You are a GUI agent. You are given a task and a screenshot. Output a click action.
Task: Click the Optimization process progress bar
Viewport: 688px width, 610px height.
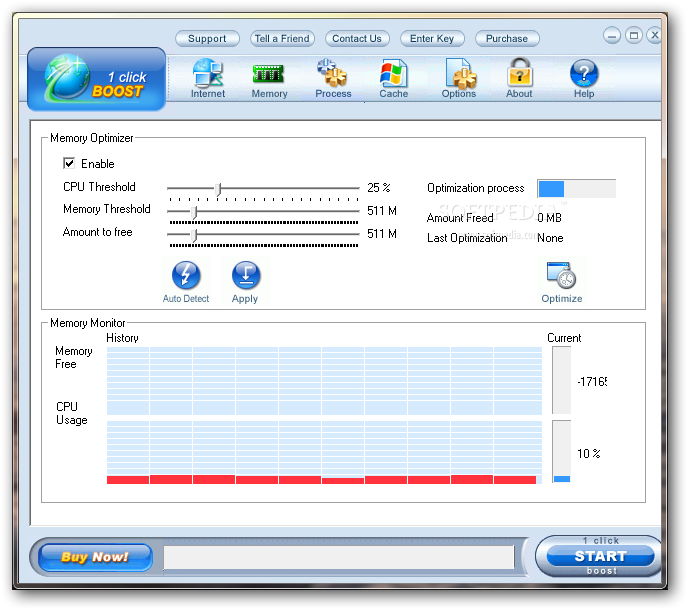click(577, 188)
